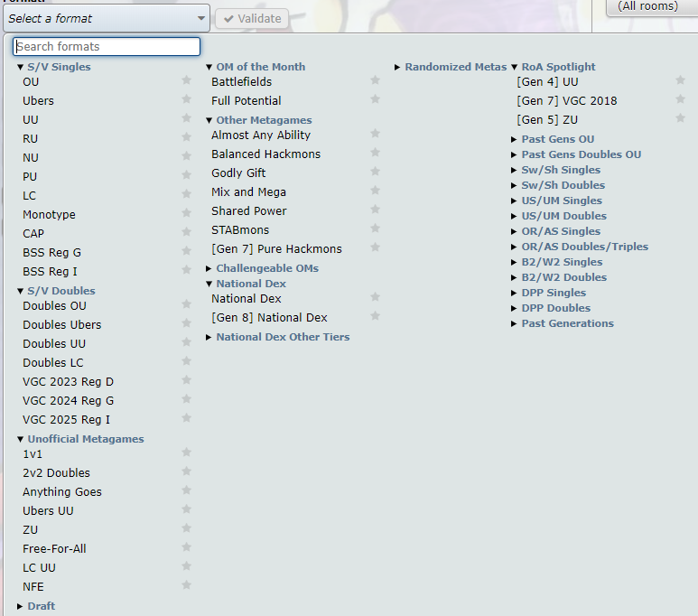Open the Select a format dropdown
Image resolution: width=698 pixels, height=616 pixels.
click(x=107, y=18)
